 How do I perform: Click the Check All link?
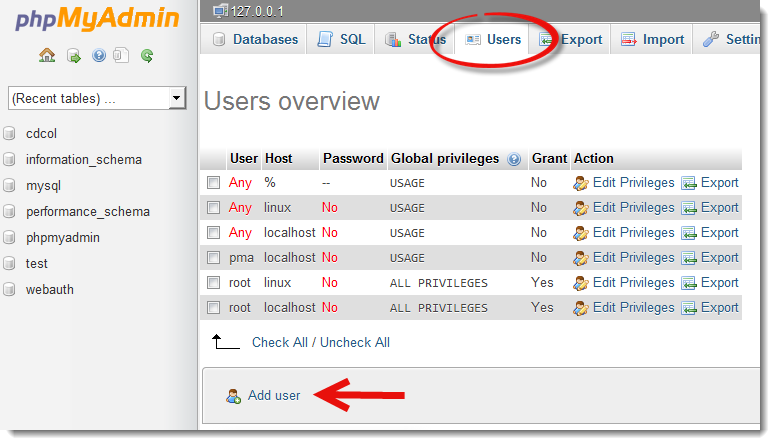[280, 342]
